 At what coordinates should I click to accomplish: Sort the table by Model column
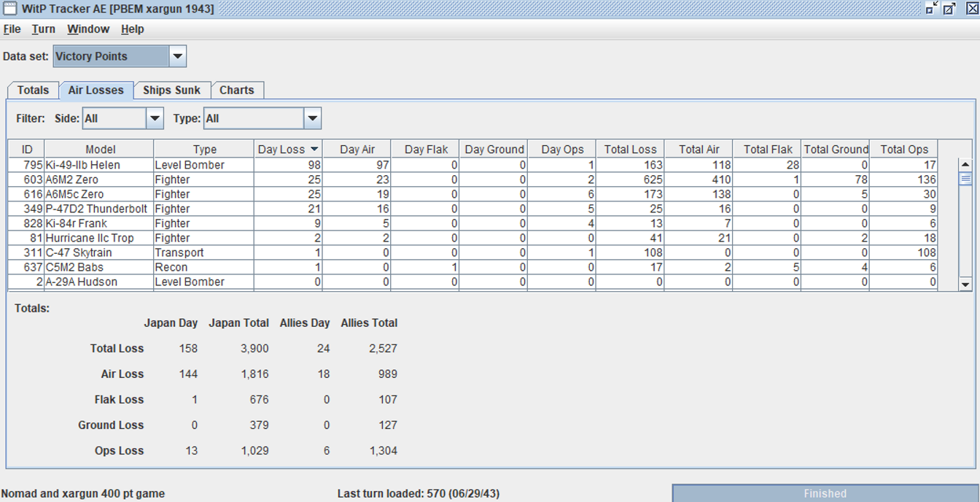100,149
